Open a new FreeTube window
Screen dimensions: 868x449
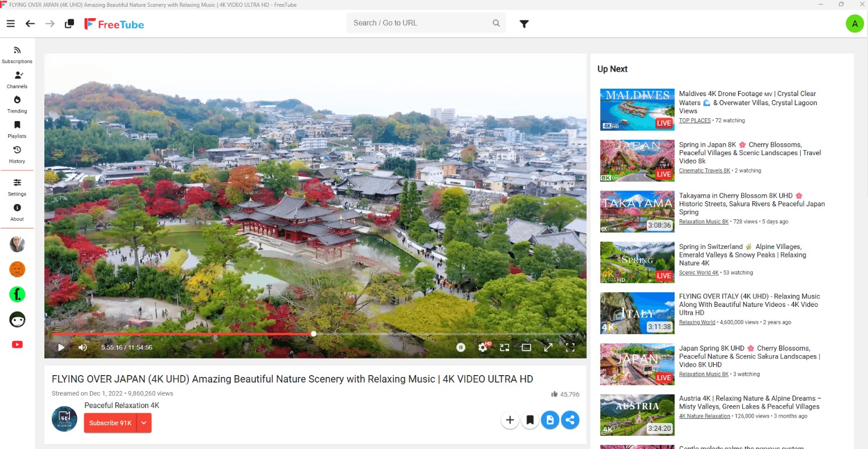pos(69,24)
